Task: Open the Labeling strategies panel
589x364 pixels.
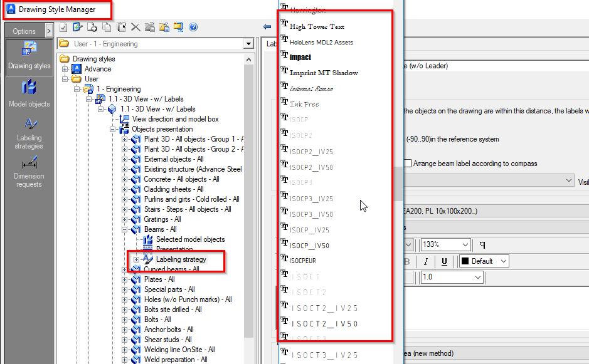Action: pyautogui.click(x=29, y=133)
